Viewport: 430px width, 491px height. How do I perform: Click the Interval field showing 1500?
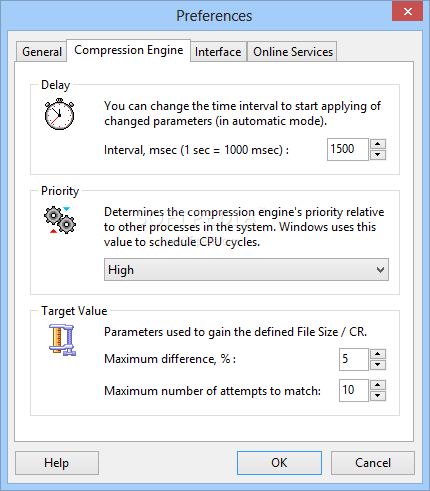coord(348,149)
